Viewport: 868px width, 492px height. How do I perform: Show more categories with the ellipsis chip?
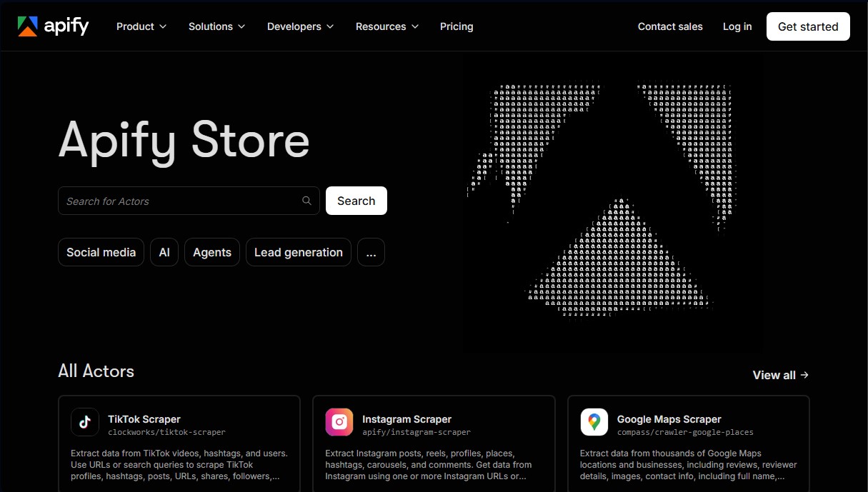click(x=371, y=252)
